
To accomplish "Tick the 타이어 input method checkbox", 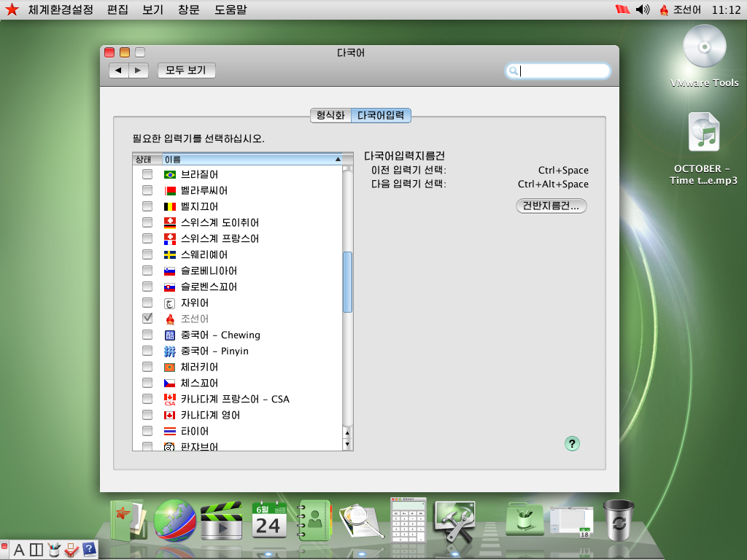I will (x=147, y=431).
